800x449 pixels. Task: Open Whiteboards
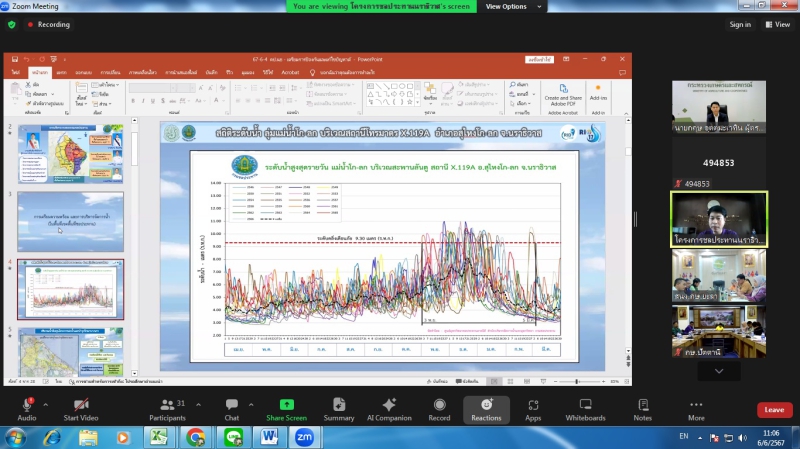[x=585, y=406]
